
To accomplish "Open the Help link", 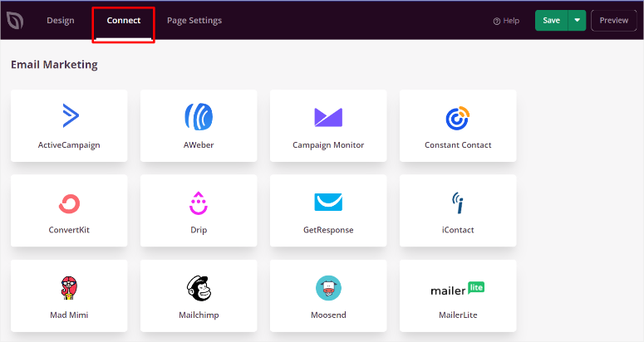I will click(x=506, y=21).
